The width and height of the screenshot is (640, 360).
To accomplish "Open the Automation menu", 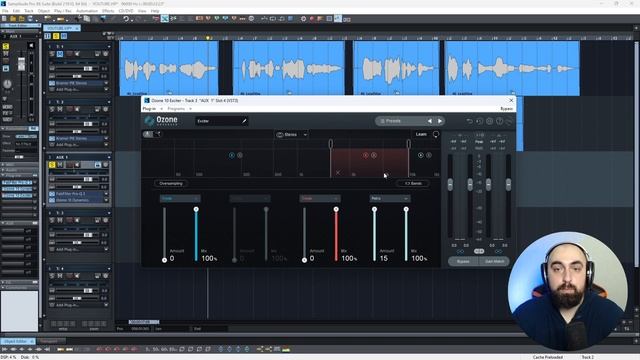I will (x=87, y=11).
